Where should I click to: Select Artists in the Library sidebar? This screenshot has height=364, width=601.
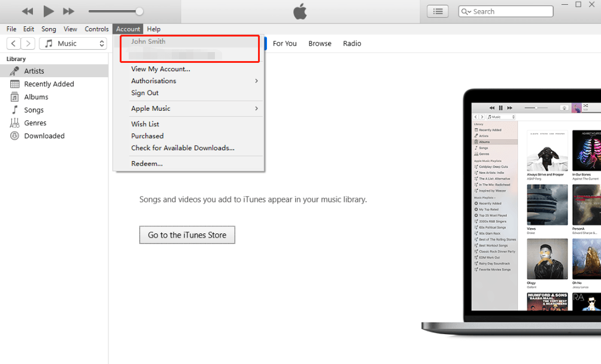[x=54, y=71]
